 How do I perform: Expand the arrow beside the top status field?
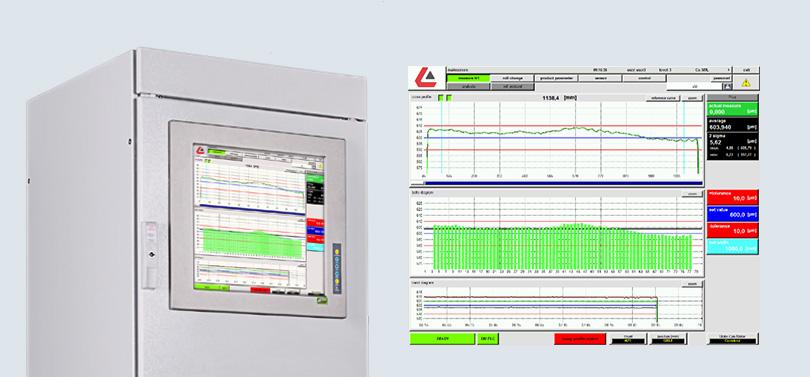coord(729,69)
